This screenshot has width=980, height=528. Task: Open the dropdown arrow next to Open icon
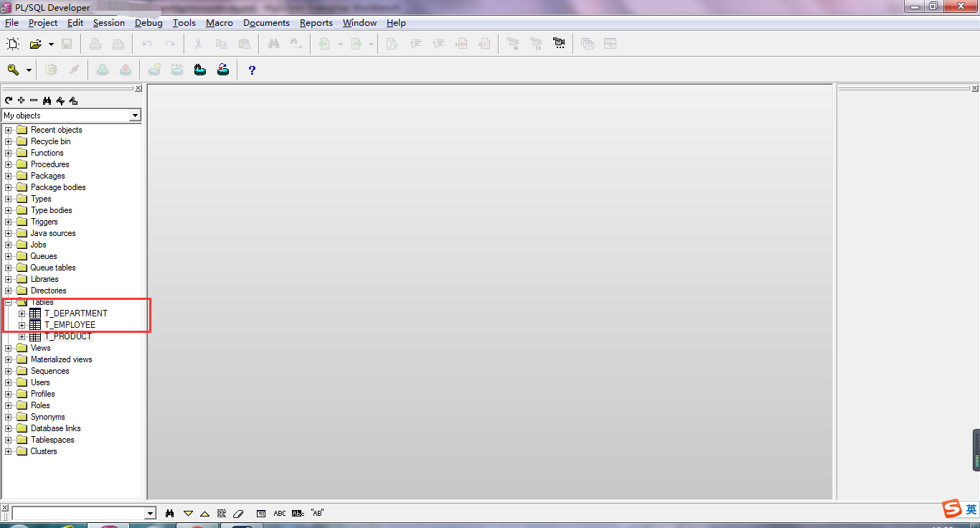(51, 44)
